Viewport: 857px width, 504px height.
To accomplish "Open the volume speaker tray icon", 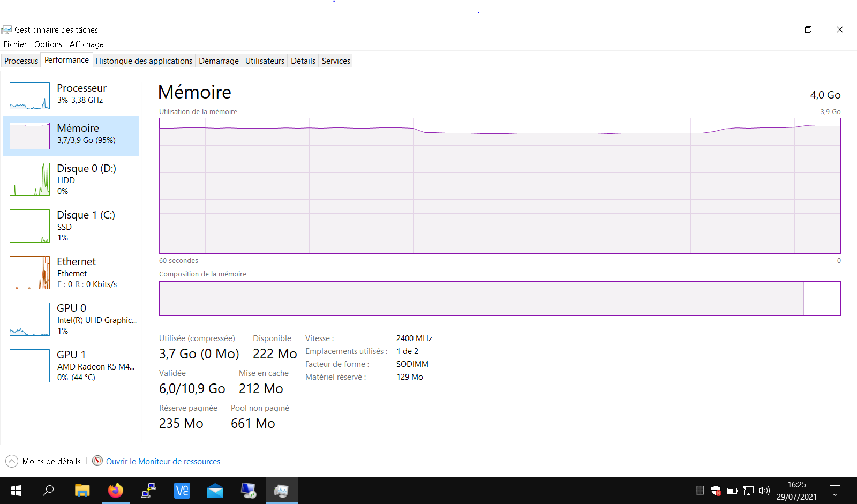I will click(764, 491).
